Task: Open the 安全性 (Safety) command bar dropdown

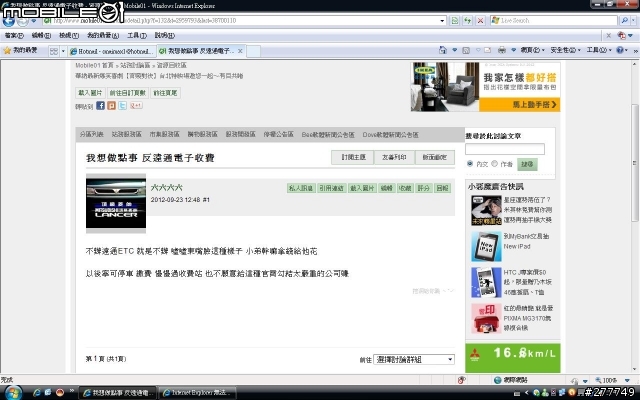Action: coord(565,50)
